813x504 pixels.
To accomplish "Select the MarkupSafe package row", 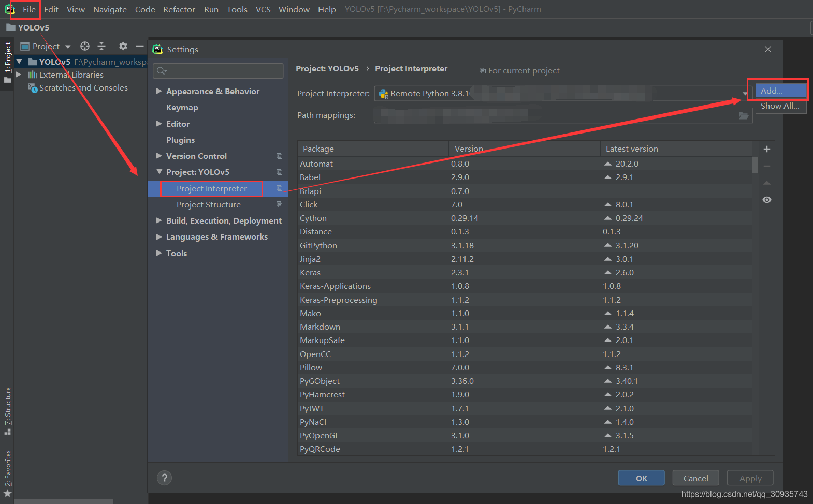I will (525, 340).
